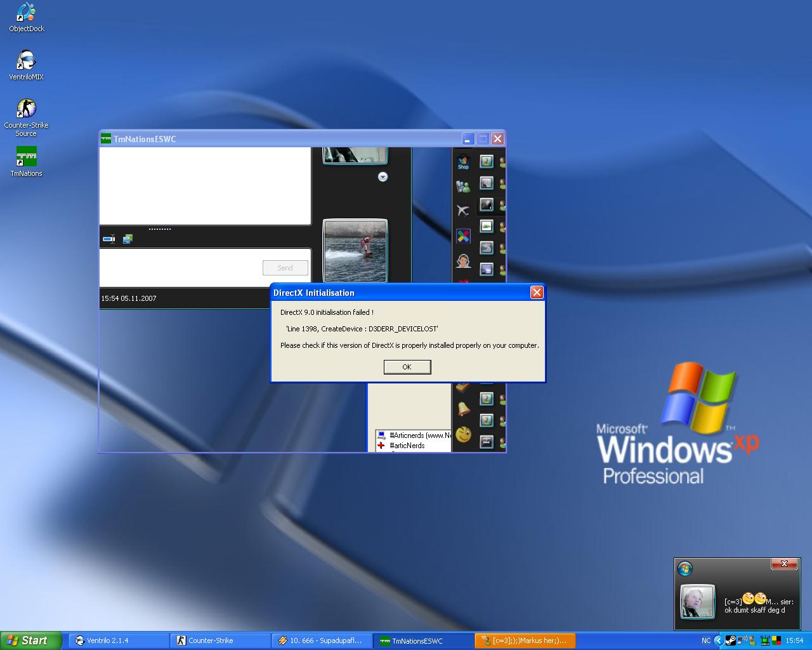Screen dimensions: 812x650
Task: Click the Messenger buddy tray icon
Action: [752, 640]
